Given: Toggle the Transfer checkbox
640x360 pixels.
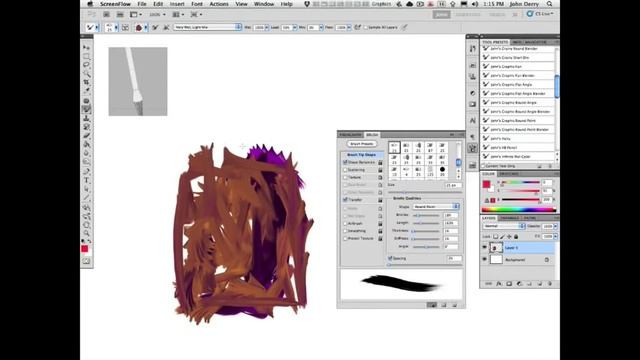Looking at the screenshot, I should pyautogui.click(x=345, y=200).
